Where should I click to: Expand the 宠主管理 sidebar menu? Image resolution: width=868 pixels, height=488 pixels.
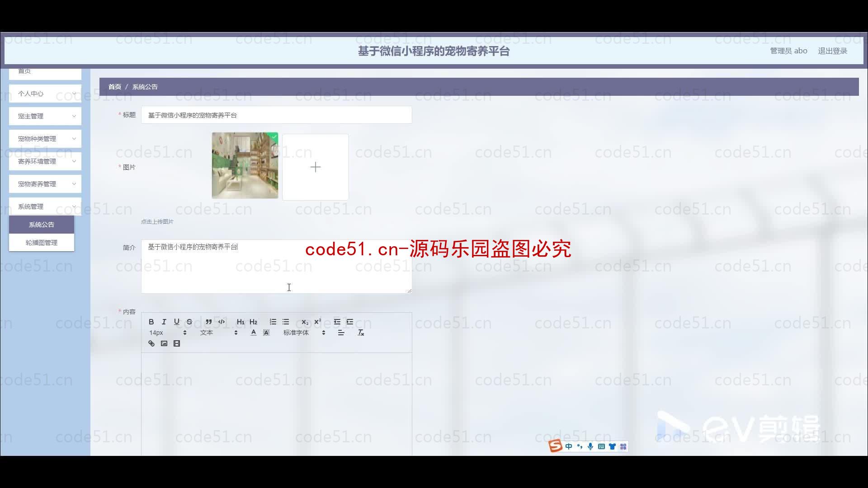45,116
